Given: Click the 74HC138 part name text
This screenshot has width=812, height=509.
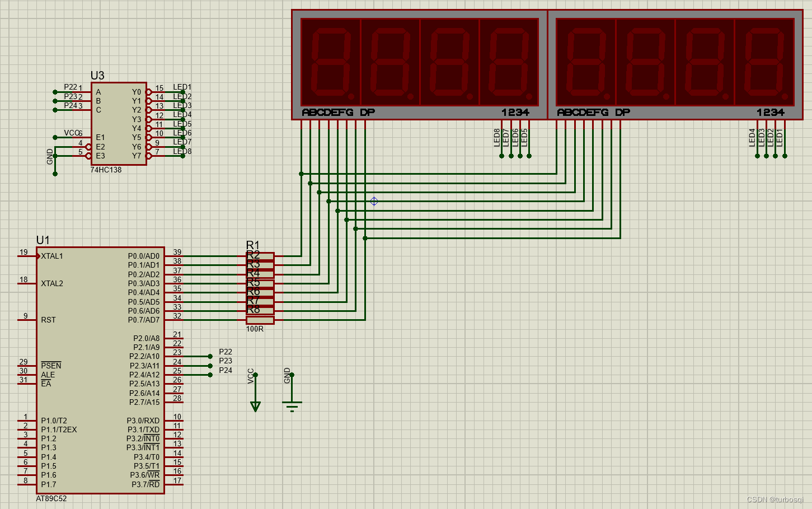Looking at the screenshot, I should tap(106, 170).
